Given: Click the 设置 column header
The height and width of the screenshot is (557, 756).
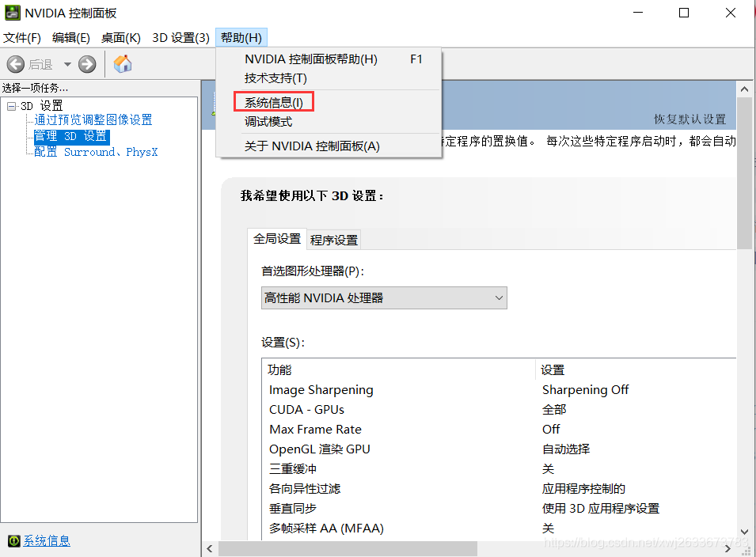Looking at the screenshot, I should click(x=636, y=369).
